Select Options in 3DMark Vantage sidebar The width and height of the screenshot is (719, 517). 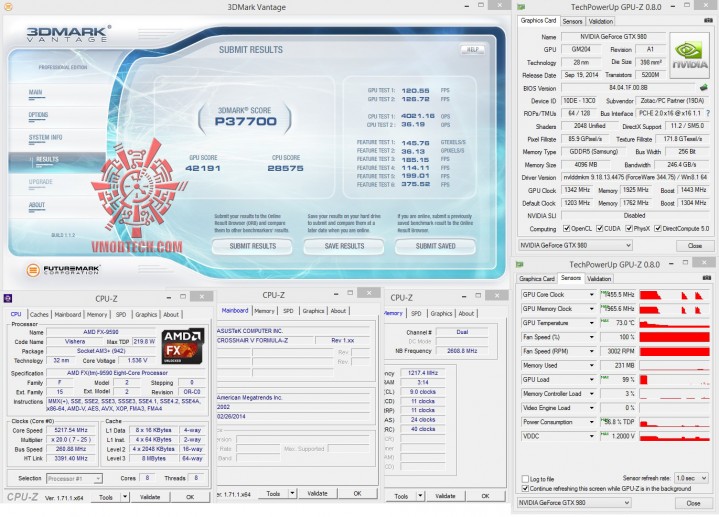point(38,115)
